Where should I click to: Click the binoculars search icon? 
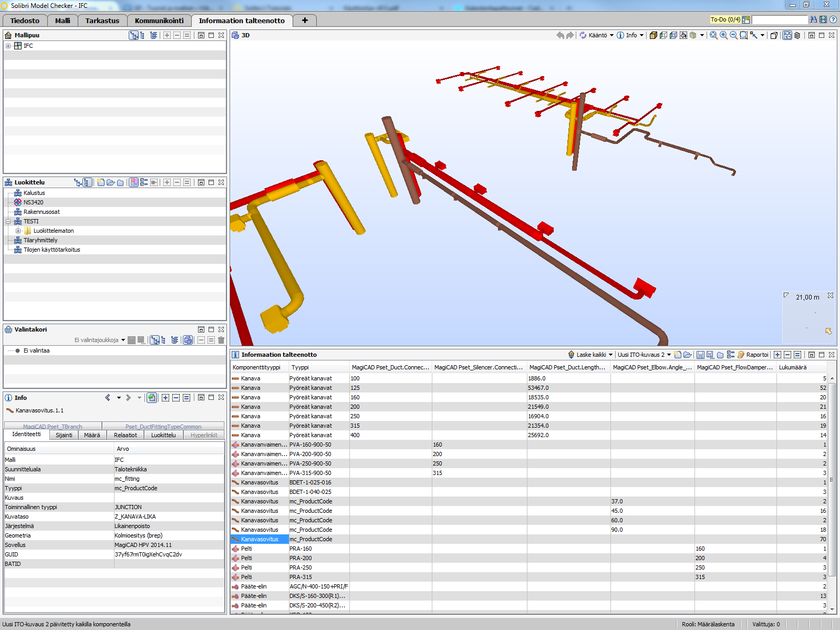[813, 19]
